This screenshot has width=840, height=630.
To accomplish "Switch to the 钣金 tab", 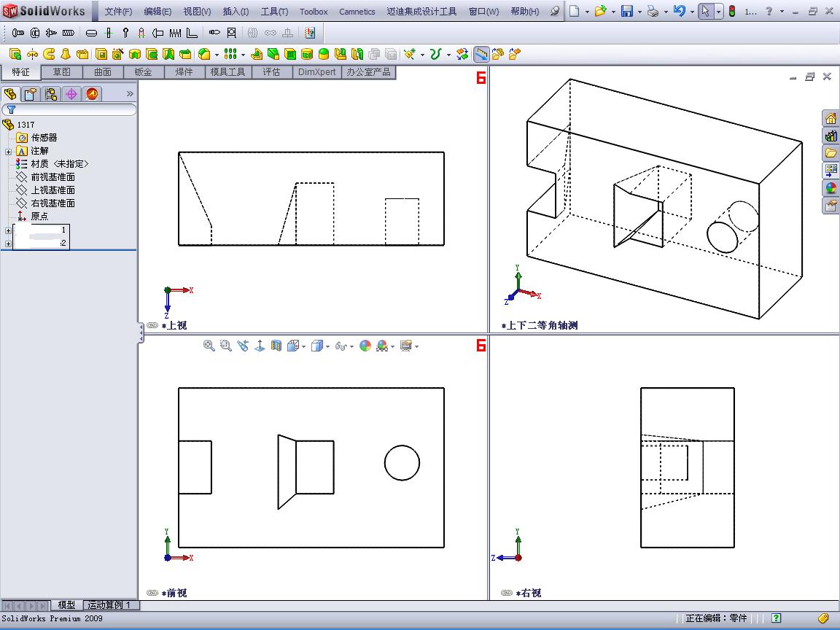I will [x=144, y=71].
